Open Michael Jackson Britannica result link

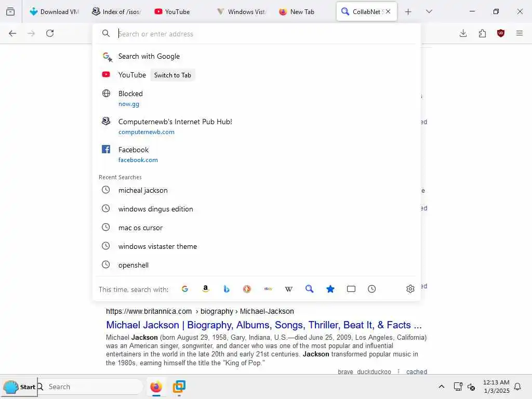pos(263,325)
